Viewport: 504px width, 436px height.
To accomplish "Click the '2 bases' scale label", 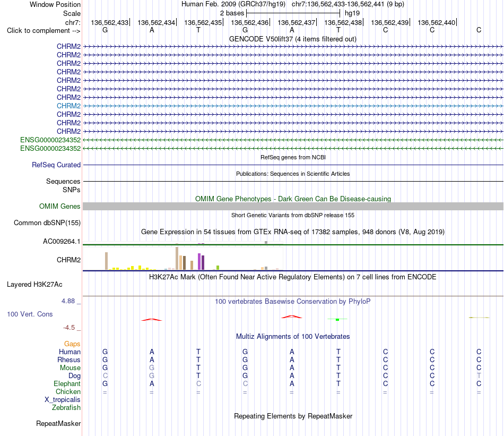I will pos(232,13).
